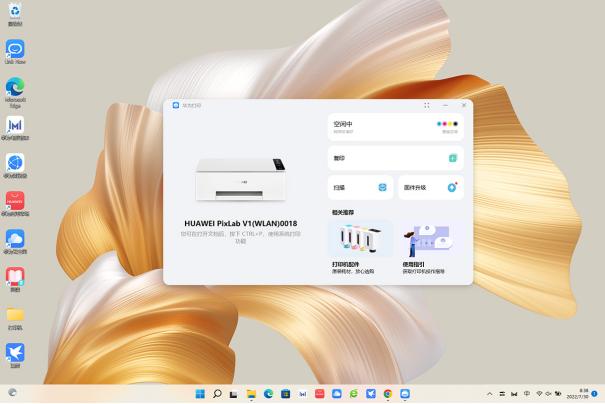Open the yellow folder on the desktop
Screen dimensions: 605x404
pyautogui.click(x=15, y=319)
